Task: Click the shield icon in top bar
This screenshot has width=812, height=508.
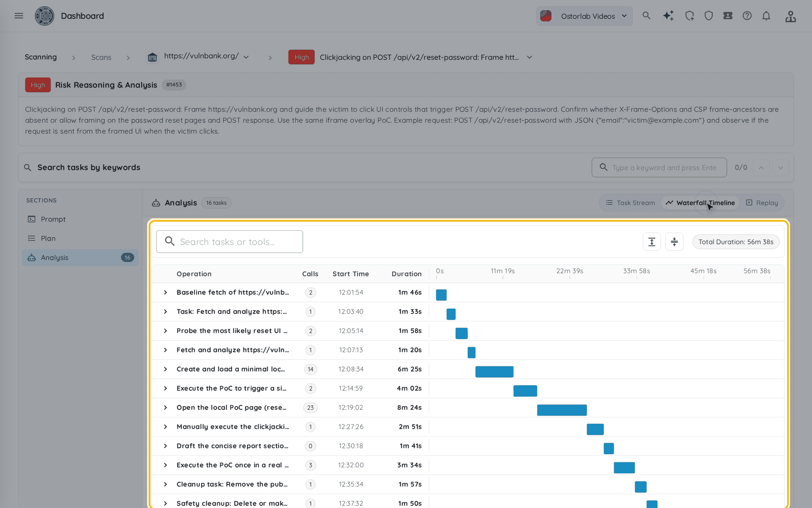Action: (x=709, y=16)
